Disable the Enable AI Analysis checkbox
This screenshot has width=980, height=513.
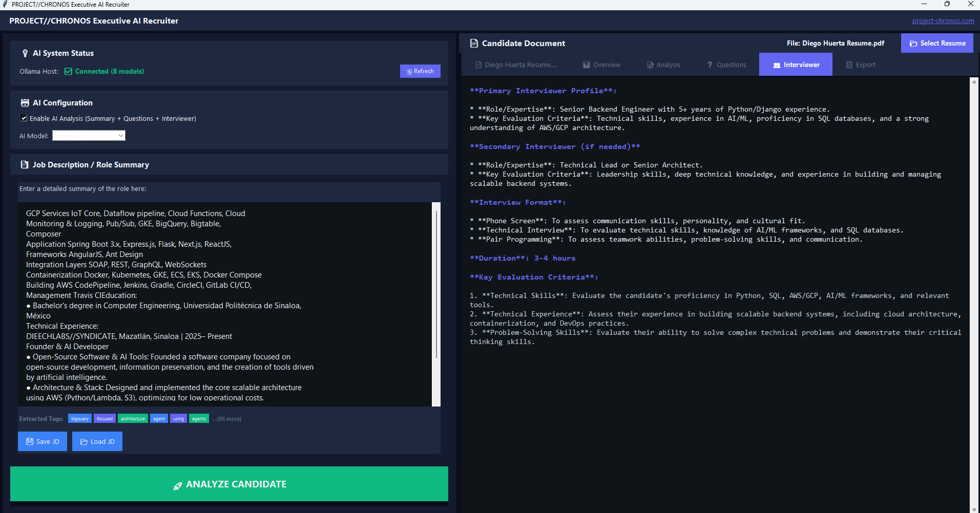[x=24, y=118]
